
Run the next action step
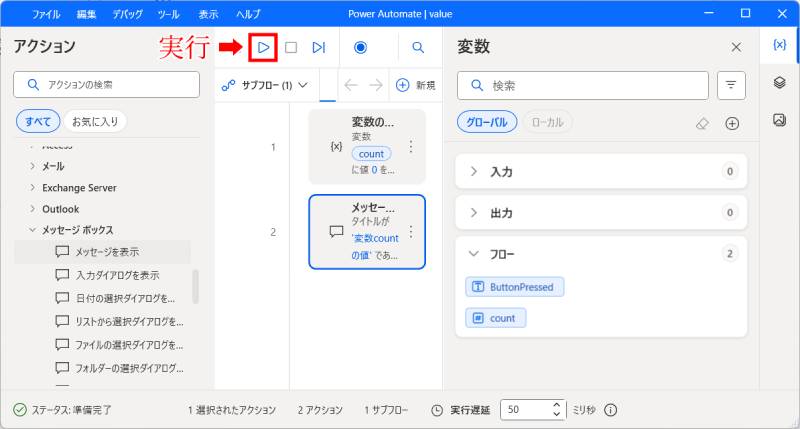(319, 47)
